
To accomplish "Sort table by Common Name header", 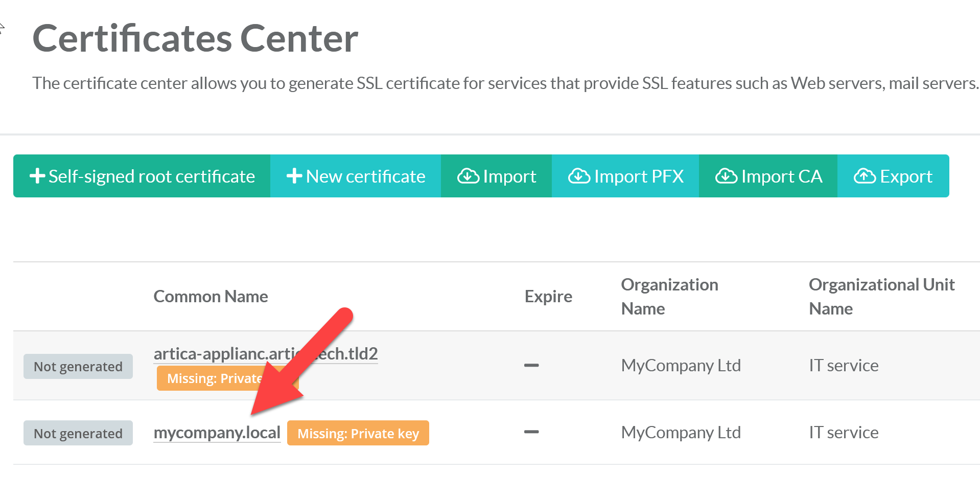I will (211, 297).
